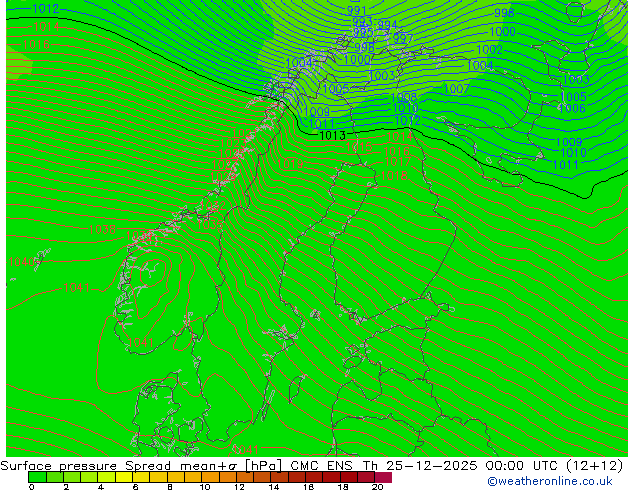The width and height of the screenshot is (634, 490).
Task: Click the red 1018 contour label
Action: point(394,175)
